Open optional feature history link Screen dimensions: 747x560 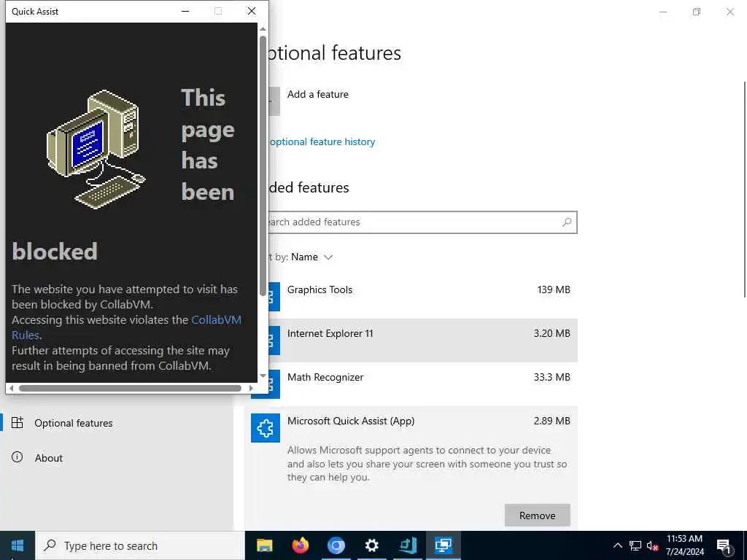click(x=322, y=142)
